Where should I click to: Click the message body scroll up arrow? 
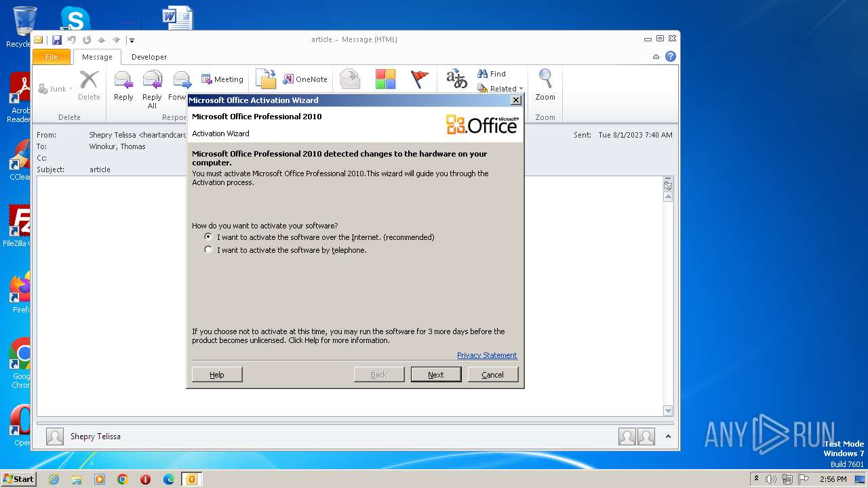[668, 197]
